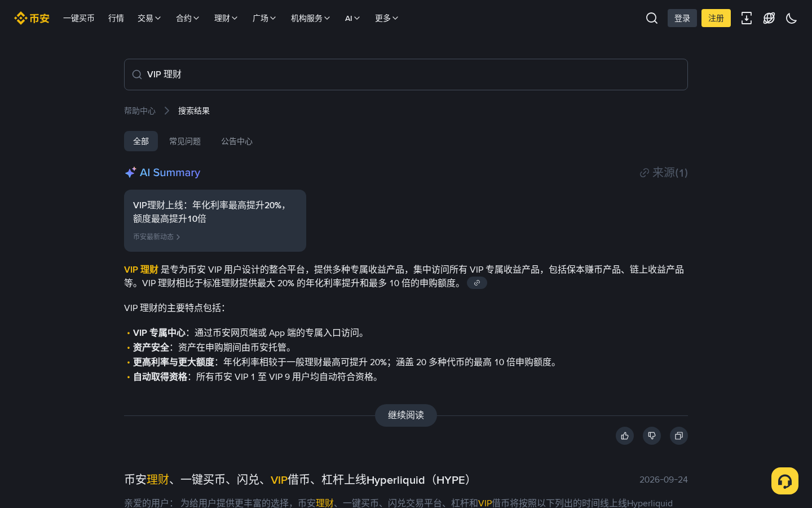Open 行情 markets page
812x508 pixels.
point(116,18)
